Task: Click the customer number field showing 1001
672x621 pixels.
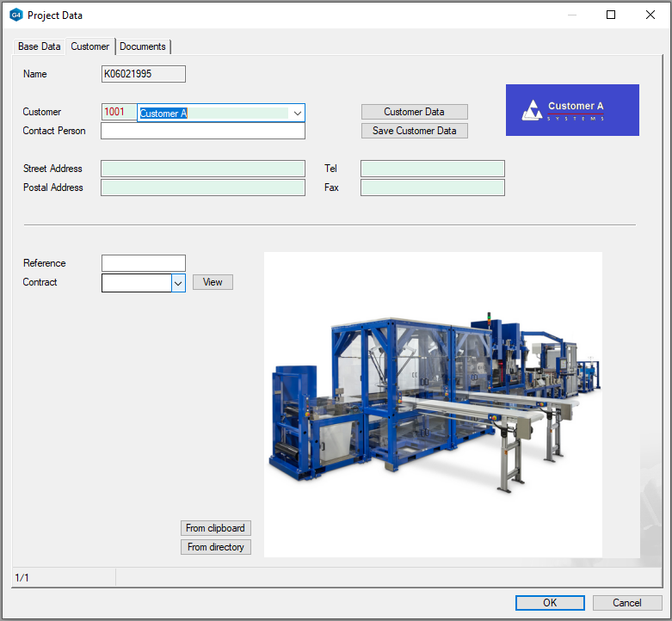Action: (118, 113)
